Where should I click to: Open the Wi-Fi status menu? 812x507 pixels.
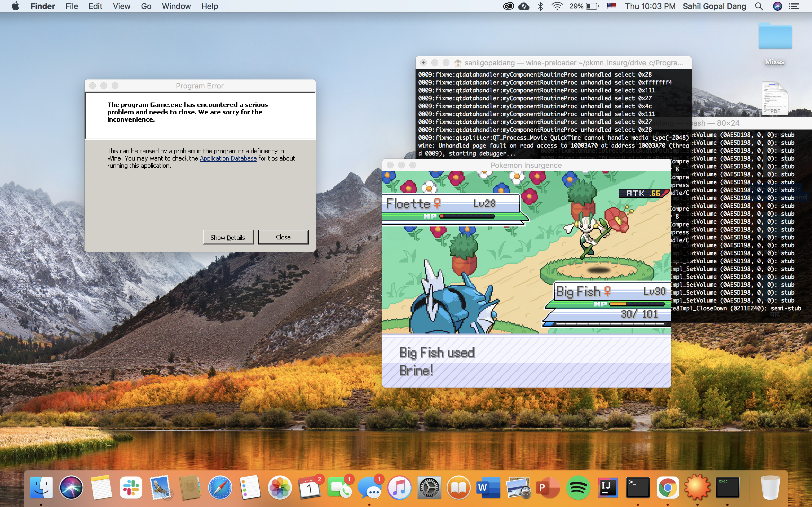[557, 6]
